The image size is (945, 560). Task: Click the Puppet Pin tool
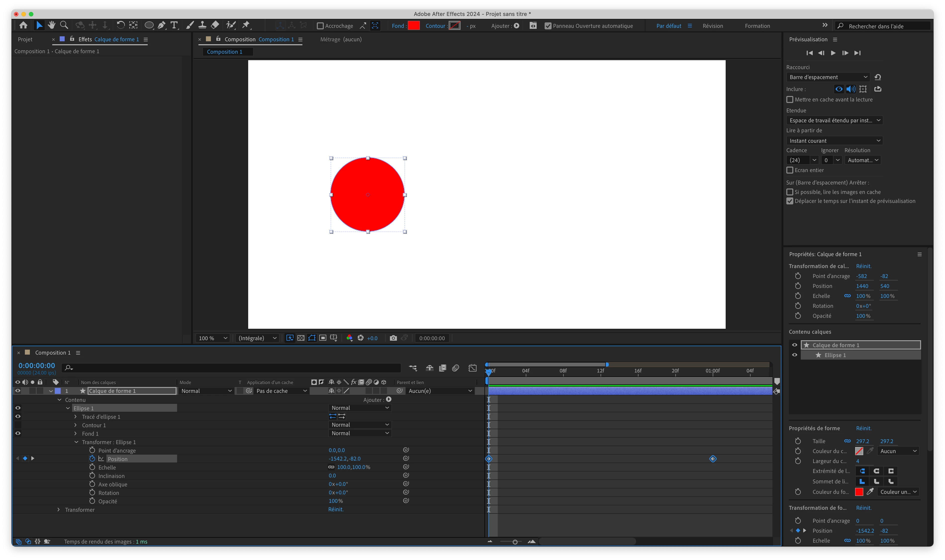tap(246, 25)
